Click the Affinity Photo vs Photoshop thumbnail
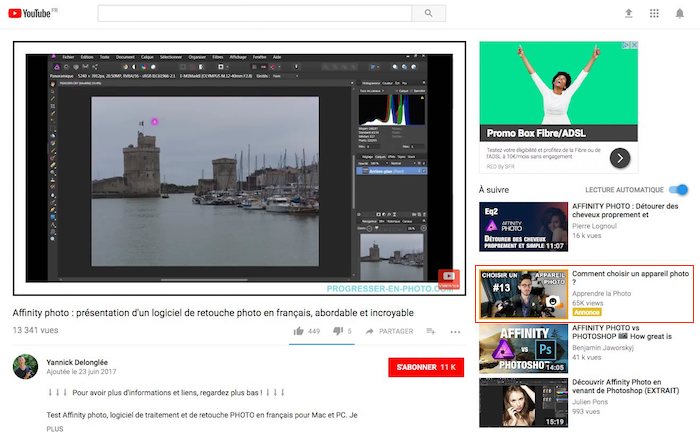Screen dimensions: 700x432 coord(523,347)
